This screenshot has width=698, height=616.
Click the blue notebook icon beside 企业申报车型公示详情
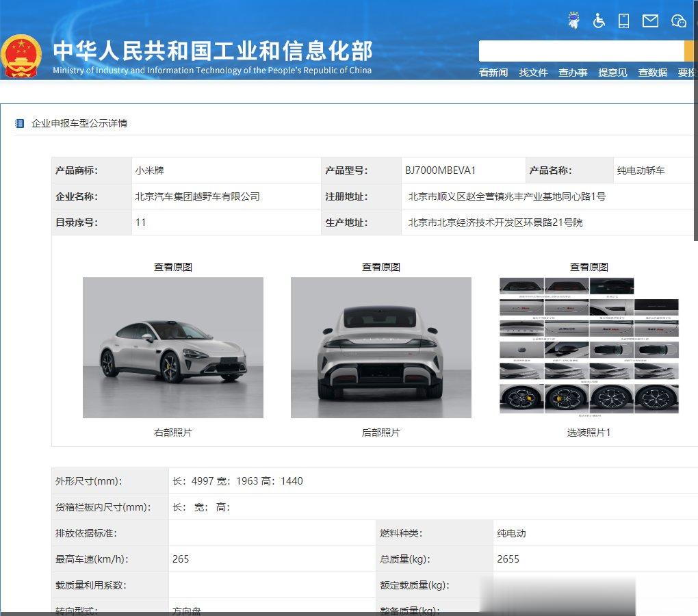click(20, 123)
